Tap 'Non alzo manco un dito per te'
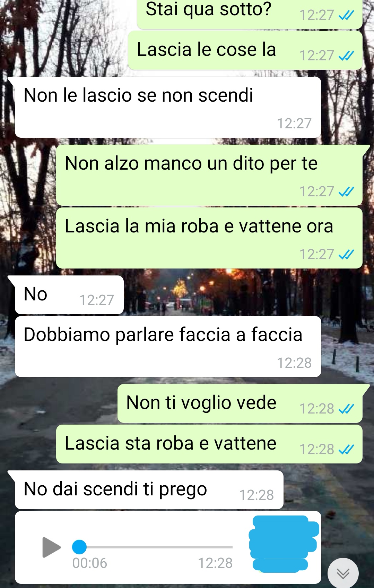This screenshot has height=588, width=374. [x=209, y=175]
